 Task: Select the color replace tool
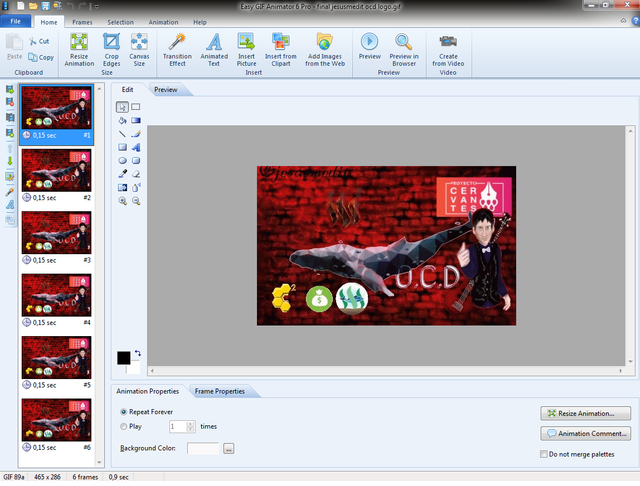[122, 187]
